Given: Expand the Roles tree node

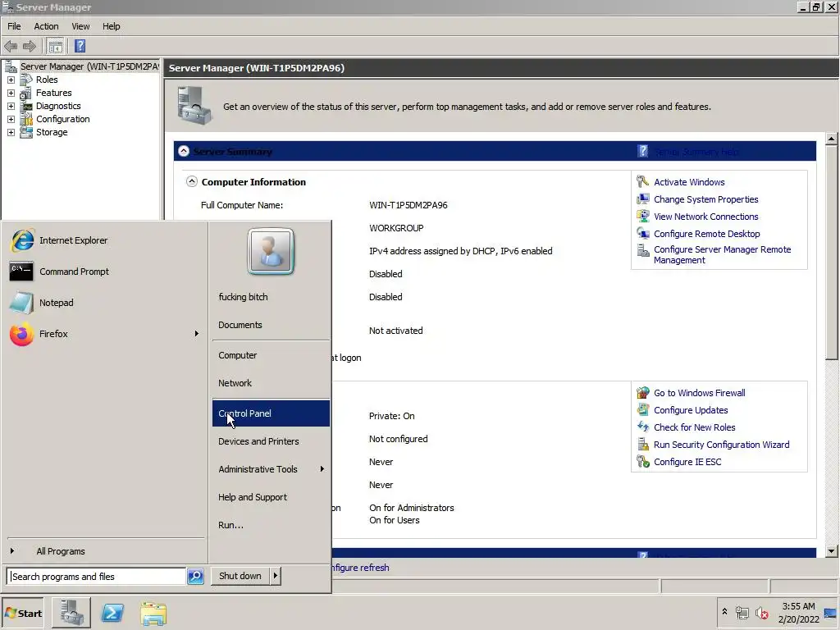Looking at the screenshot, I should coord(11,80).
